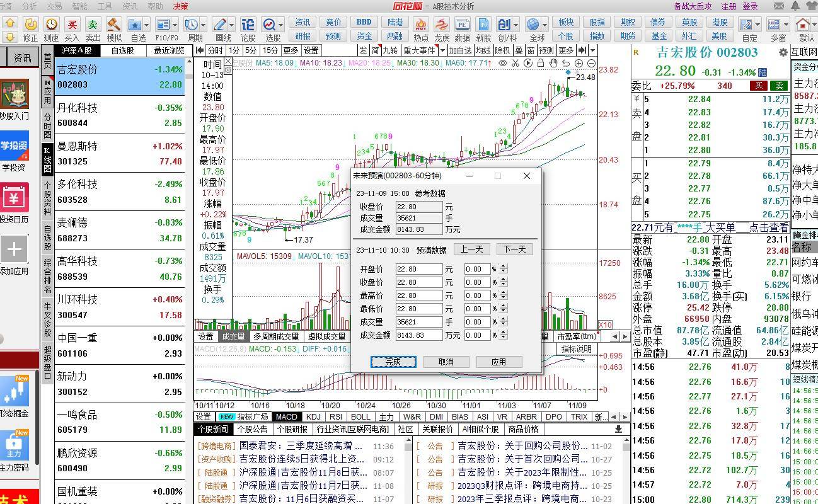Click the 多窗 multi-window icon
The height and width of the screenshot is (504, 818).
(775, 24)
